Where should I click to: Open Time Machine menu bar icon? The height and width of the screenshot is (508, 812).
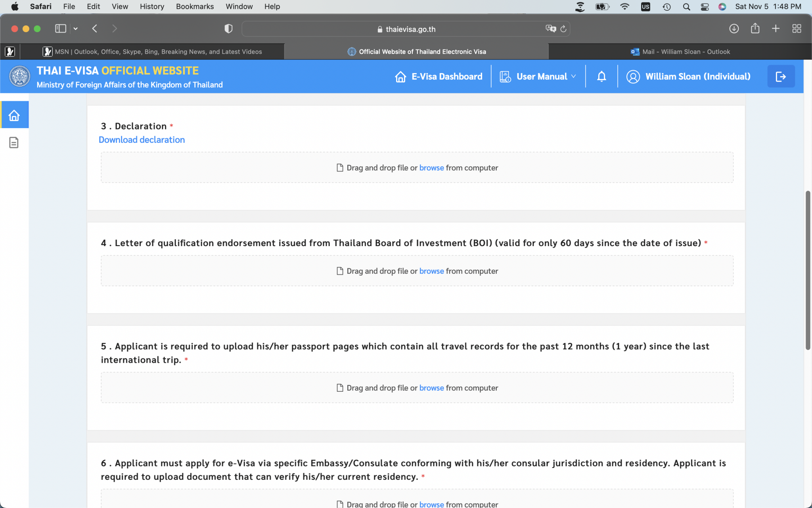[667, 7]
